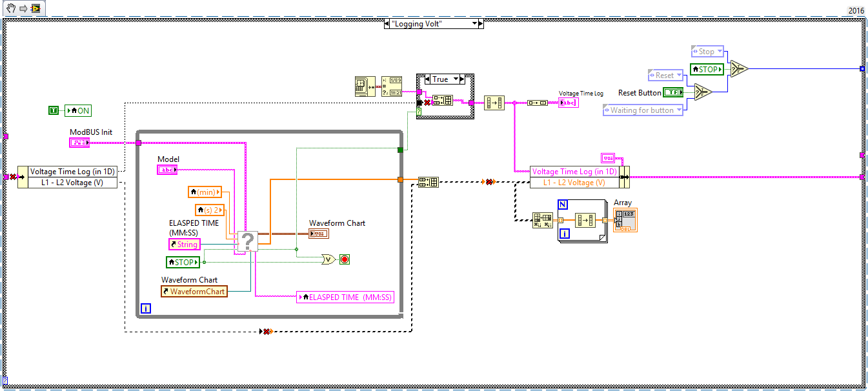The height and width of the screenshot is (391, 868).
Task: Click the STOP local variable inside gray loop
Action: pyautogui.click(x=183, y=262)
